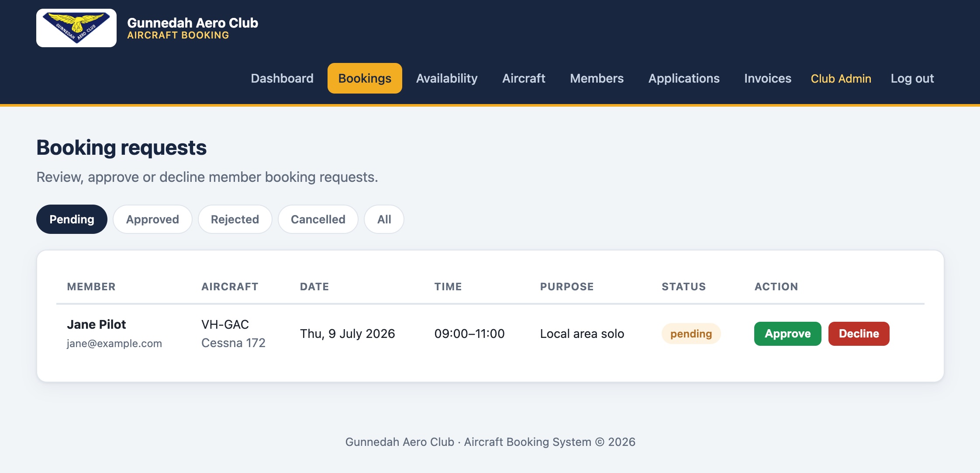This screenshot has height=473, width=980.
Task: Click the date Thu, 9 July 2026
Action: coord(347,334)
